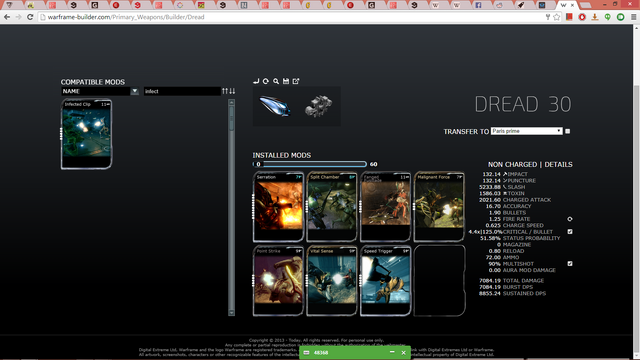The height and width of the screenshot is (360, 640).
Task: Click the Vital Sense mod card
Action: coord(332,281)
